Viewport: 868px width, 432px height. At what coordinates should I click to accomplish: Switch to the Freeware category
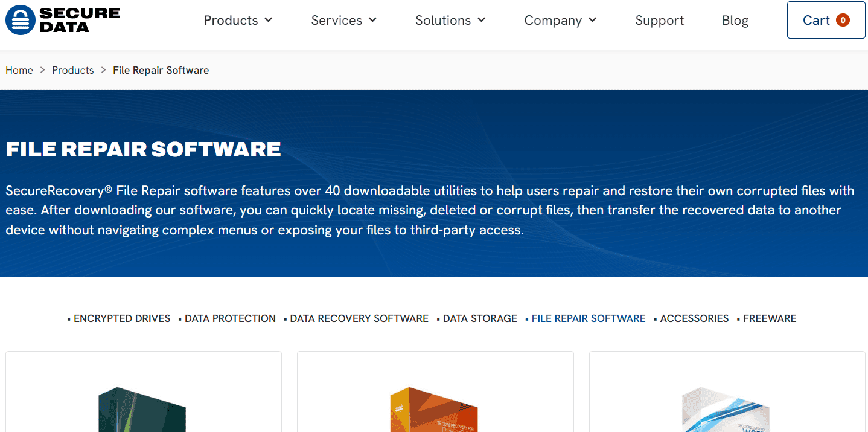coord(770,318)
